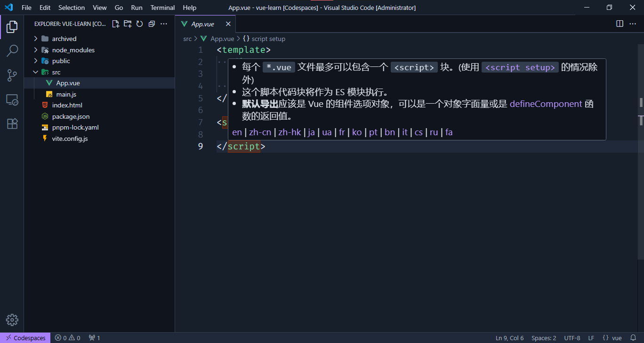Click the bn language link

click(390, 132)
